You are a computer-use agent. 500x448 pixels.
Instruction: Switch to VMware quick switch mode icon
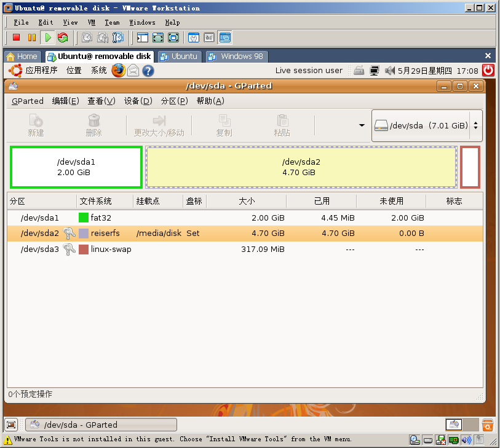(x=158, y=37)
